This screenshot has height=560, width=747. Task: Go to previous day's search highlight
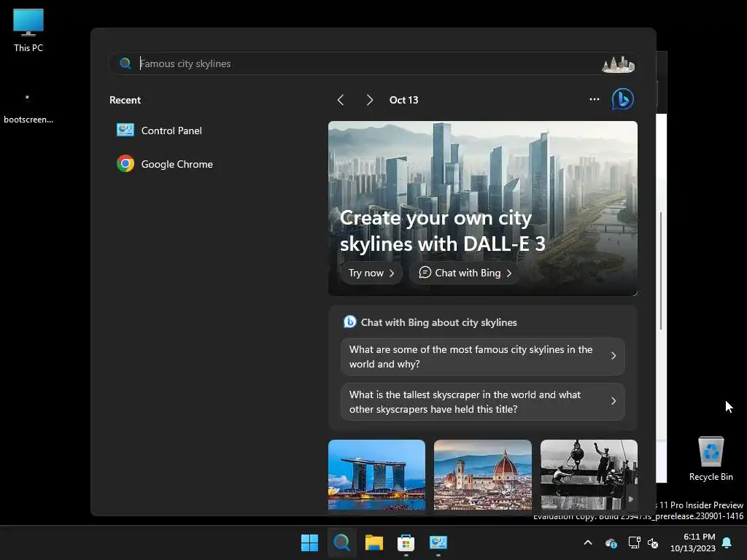[x=341, y=100]
